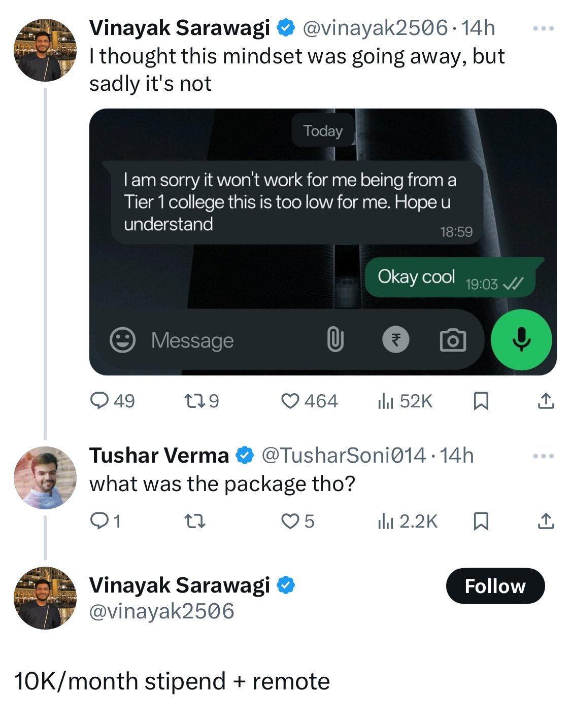Open Tushar Verma's profile picture
Viewport: 571px width, 728px height.
coord(45,477)
